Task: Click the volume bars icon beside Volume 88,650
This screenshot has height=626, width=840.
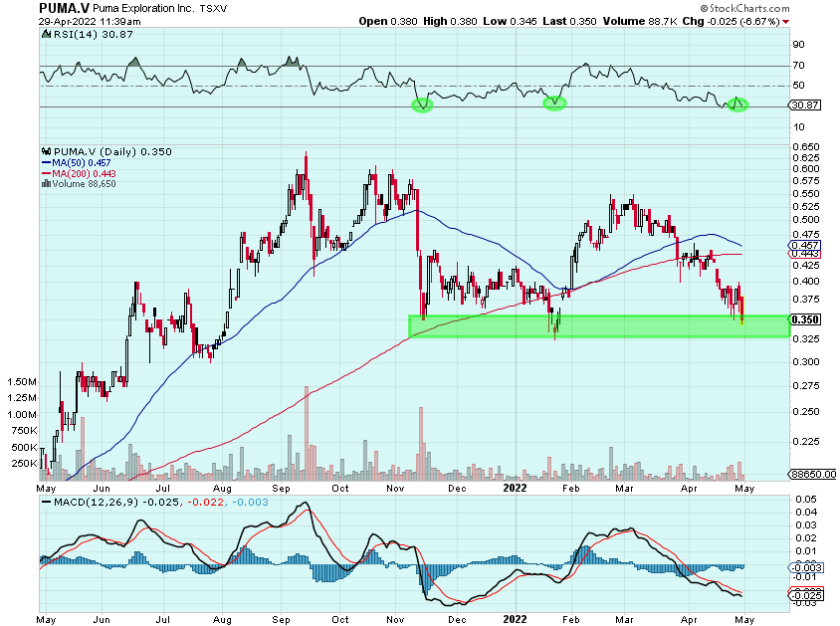Action: 46,184
